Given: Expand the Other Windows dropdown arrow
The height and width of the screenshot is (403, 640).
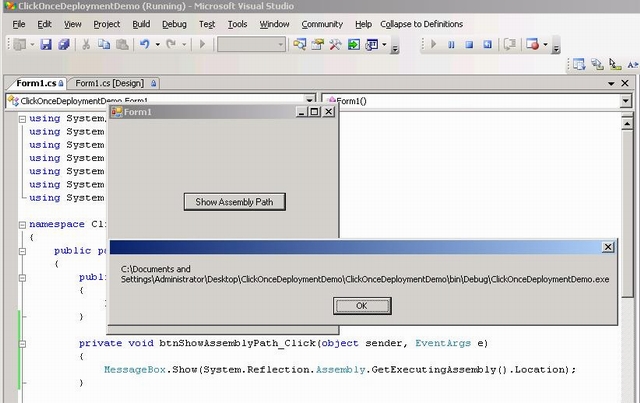Looking at the screenshot, I should [384, 45].
